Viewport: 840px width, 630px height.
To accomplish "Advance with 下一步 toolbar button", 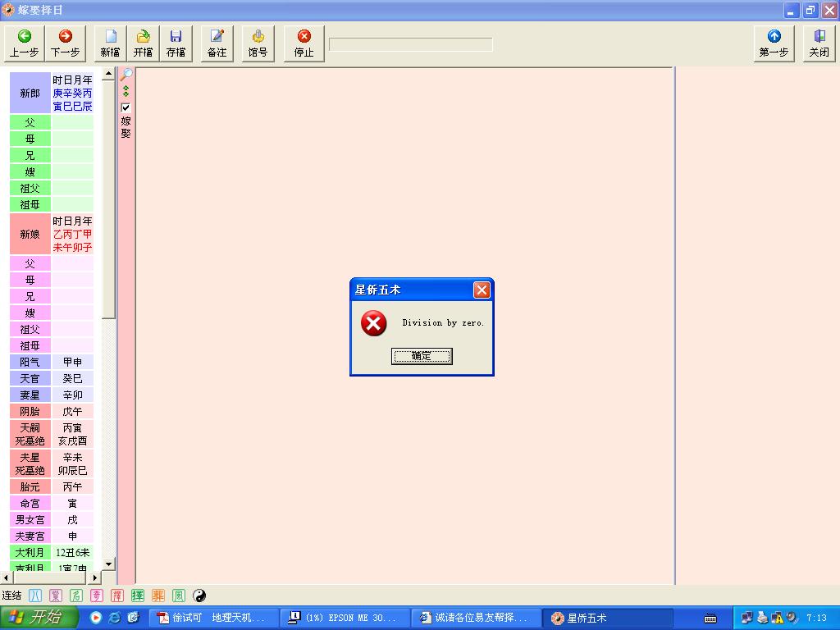I will click(x=66, y=43).
